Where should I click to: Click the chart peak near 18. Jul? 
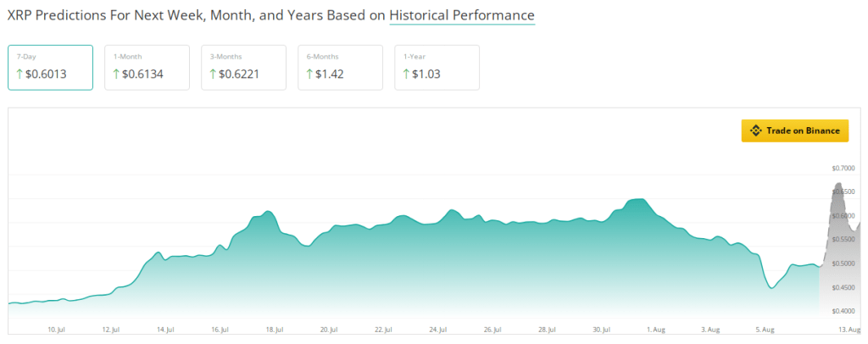coord(267,212)
